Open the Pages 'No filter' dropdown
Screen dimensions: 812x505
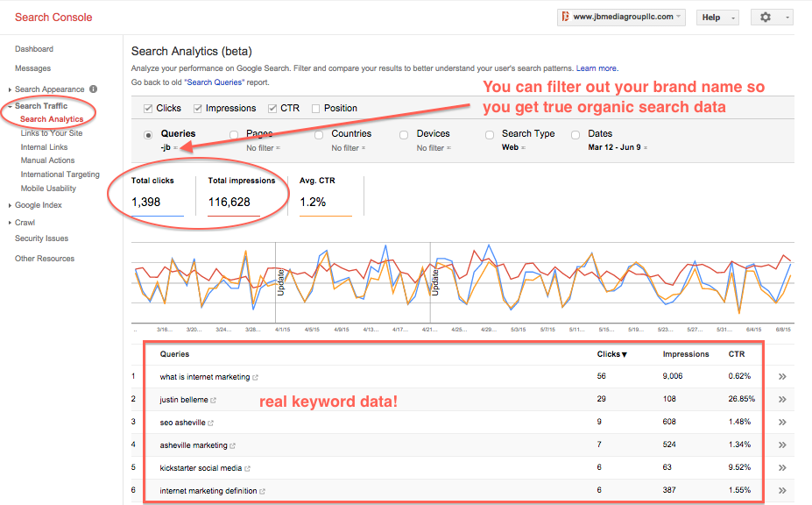coord(263,148)
